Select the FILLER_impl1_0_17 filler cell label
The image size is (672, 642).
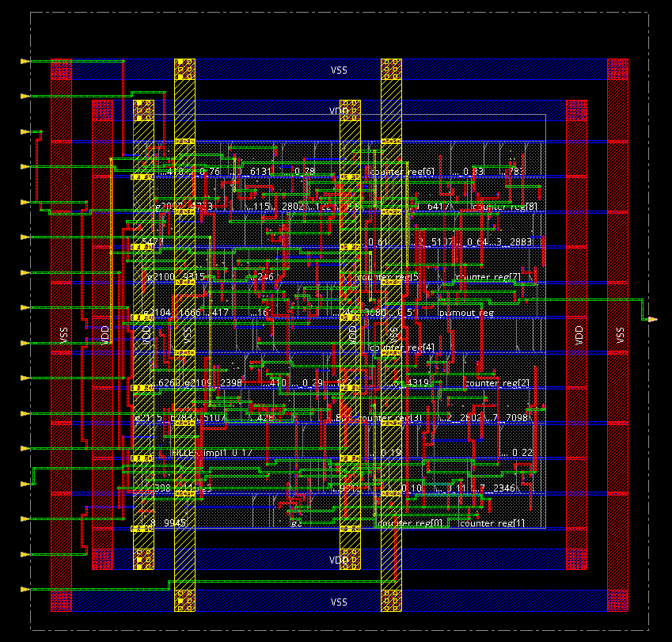tap(211, 453)
